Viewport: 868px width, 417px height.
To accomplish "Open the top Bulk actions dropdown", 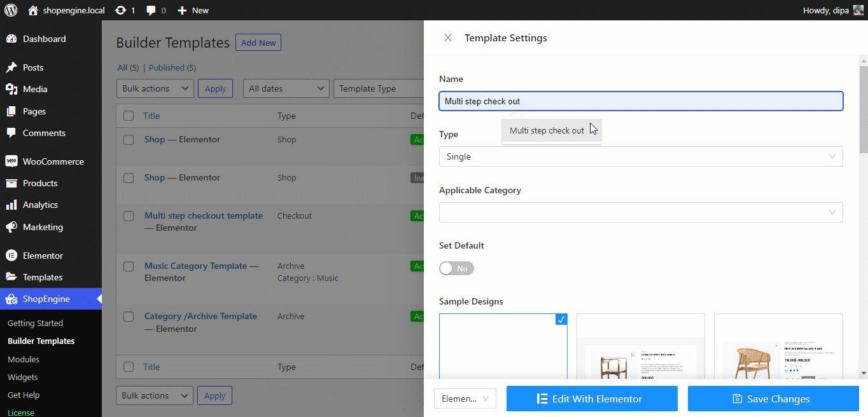I will tap(155, 88).
